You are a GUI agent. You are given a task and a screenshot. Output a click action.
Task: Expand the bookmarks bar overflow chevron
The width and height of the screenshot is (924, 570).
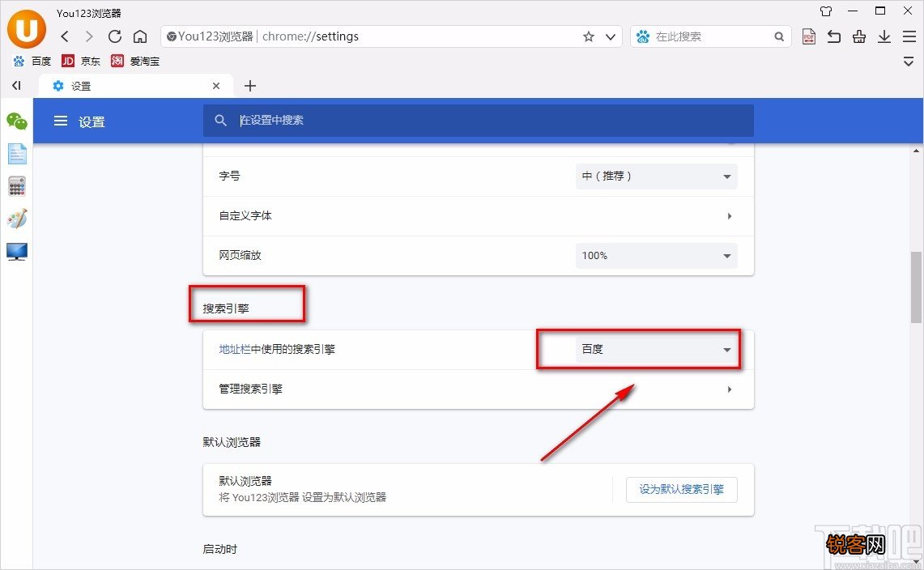pos(909,62)
